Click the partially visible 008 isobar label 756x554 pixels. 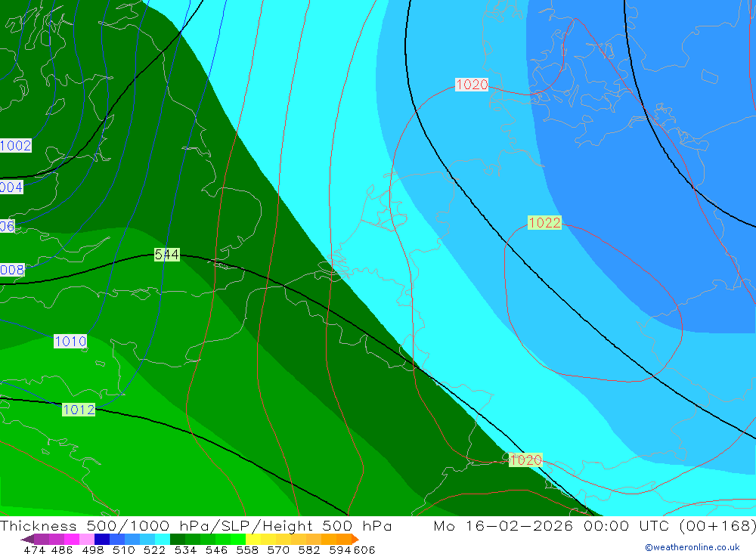coord(12,270)
